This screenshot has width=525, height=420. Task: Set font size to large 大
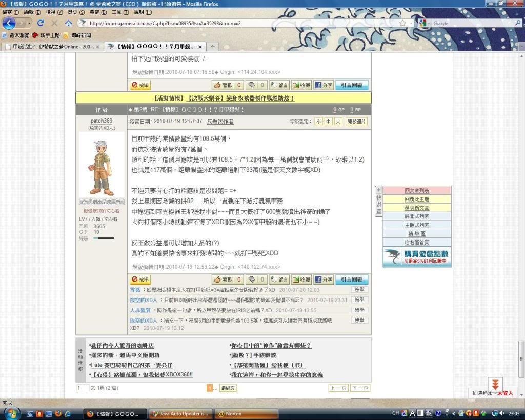(338, 121)
